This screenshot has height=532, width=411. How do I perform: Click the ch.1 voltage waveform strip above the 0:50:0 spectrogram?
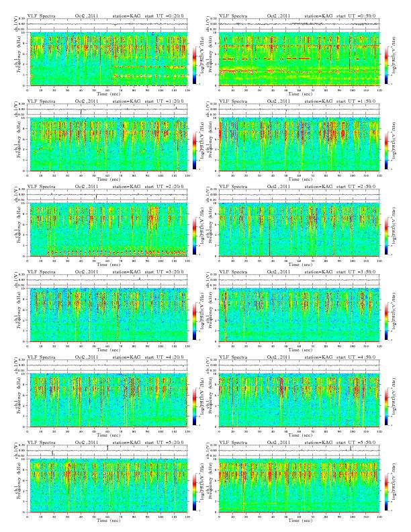[299, 24]
